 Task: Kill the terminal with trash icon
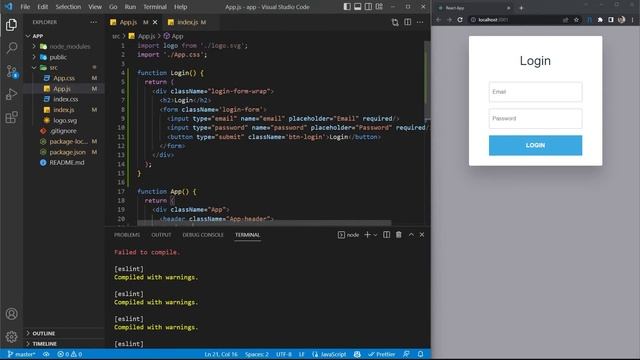point(399,235)
